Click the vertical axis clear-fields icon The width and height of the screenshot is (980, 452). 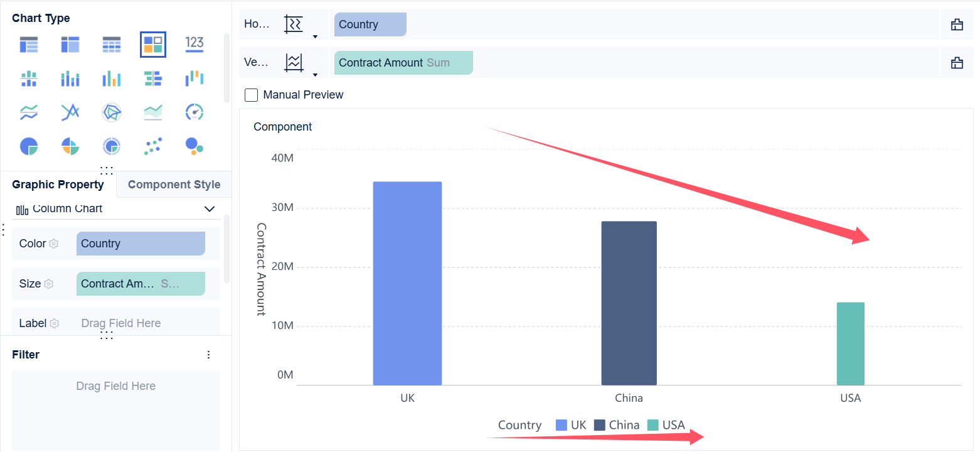[x=957, y=62]
